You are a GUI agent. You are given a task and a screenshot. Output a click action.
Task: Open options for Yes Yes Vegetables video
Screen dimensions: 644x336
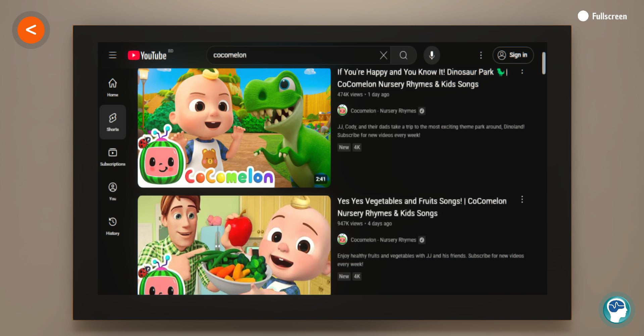pyautogui.click(x=522, y=200)
